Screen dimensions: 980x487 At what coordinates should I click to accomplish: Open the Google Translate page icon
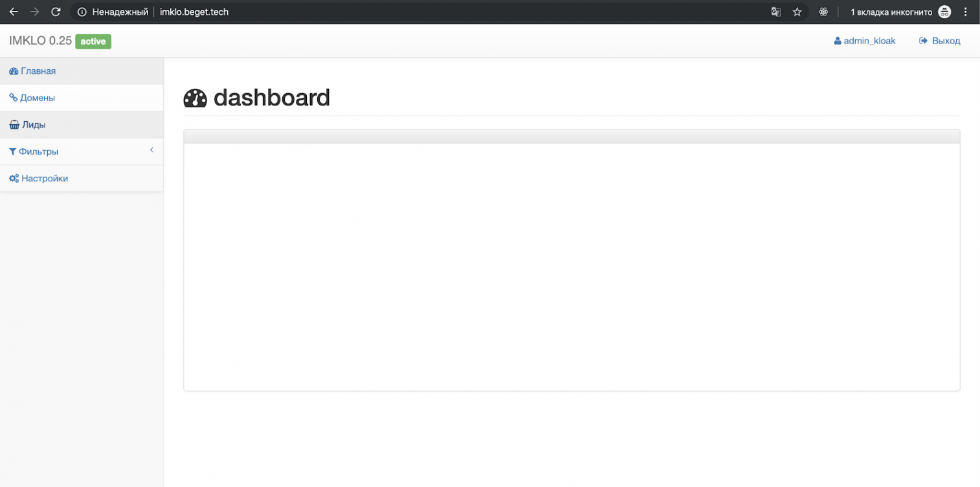pyautogui.click(x=775, y=12)
